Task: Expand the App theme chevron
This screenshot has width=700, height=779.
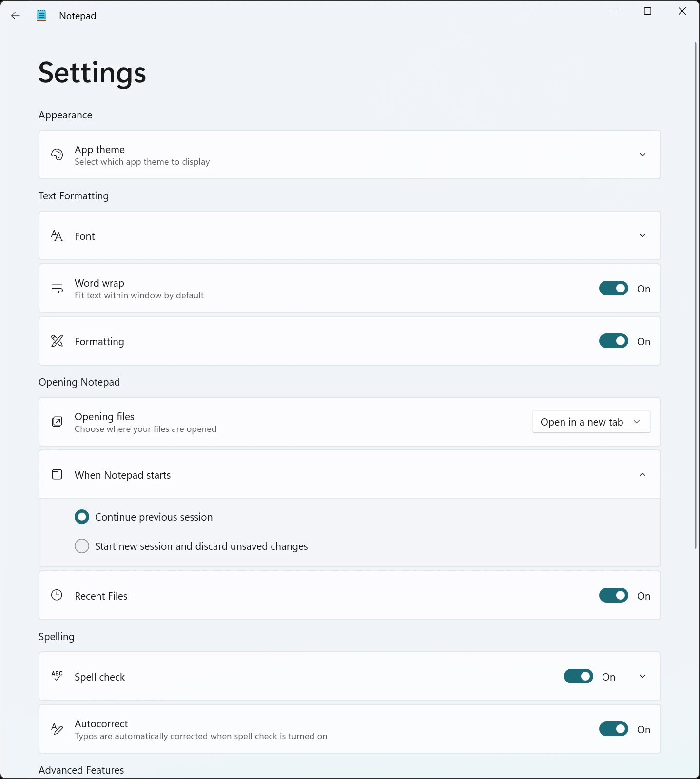Action: [642, 155]
